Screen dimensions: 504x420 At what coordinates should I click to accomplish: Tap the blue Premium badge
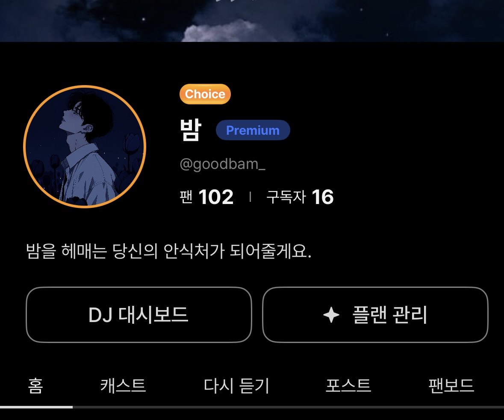(x=253, y=130)
